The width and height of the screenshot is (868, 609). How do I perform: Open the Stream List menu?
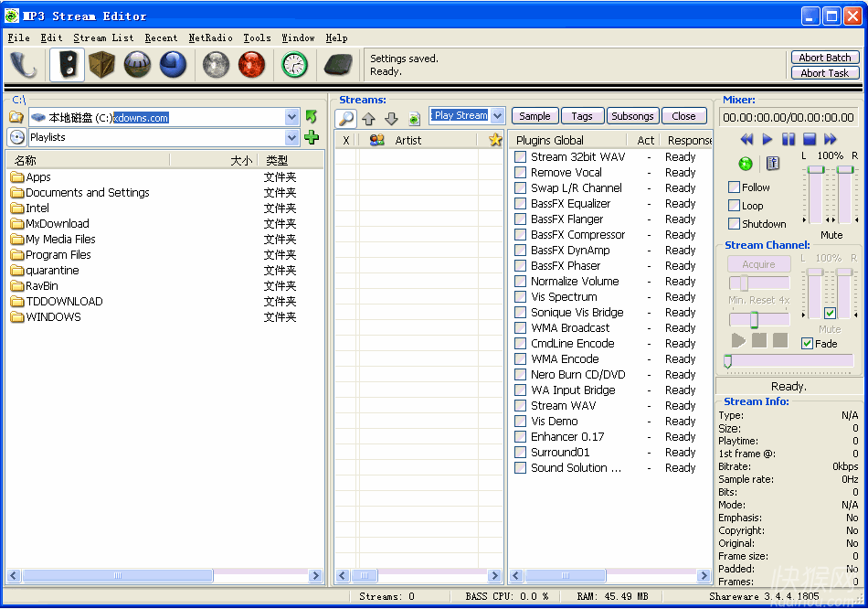pos(103,37)
